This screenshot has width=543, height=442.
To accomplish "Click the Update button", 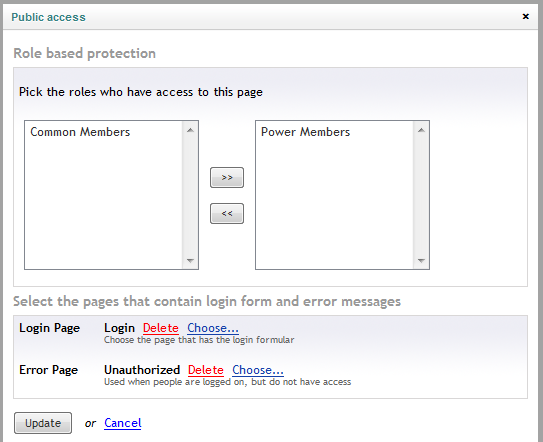I will (43, 423).
